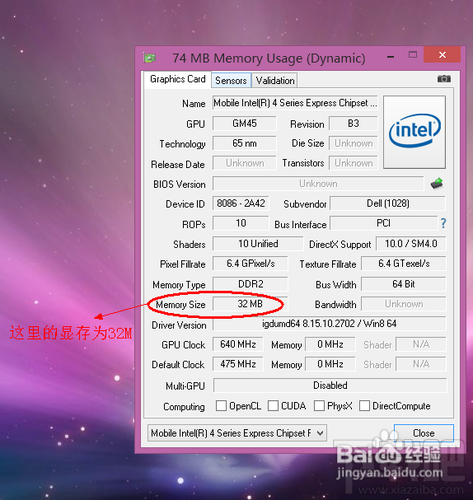Click the GPU Clock row Shader N/A field
Screen dimensions: 473x500
coord(421,344)
